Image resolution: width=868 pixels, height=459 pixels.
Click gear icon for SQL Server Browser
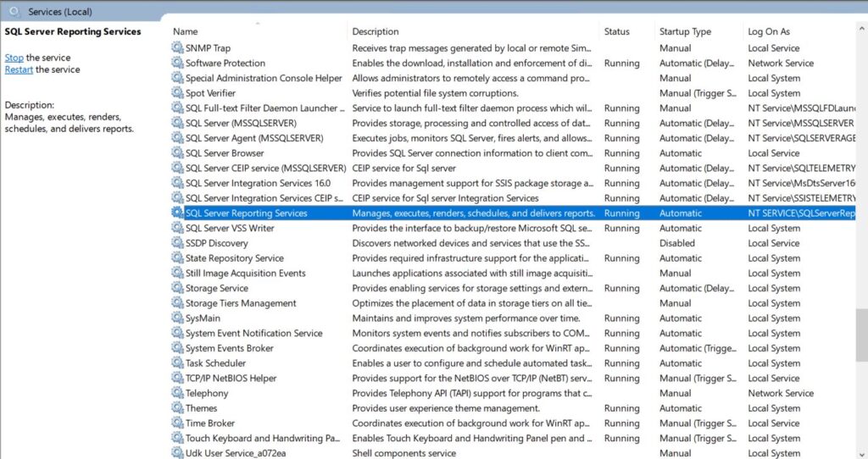(x=177, y=152)
